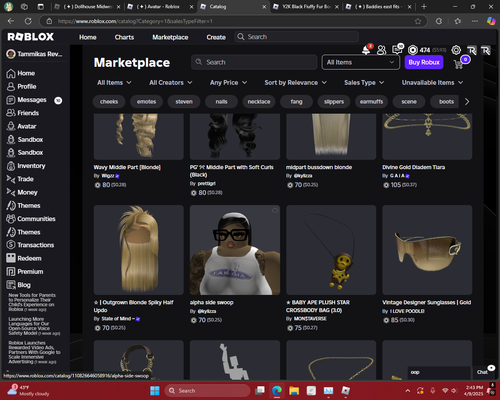The image size is (500, 400).
Task: Open the chat messages icon in top bar
Action: click(x=397, y=50)
